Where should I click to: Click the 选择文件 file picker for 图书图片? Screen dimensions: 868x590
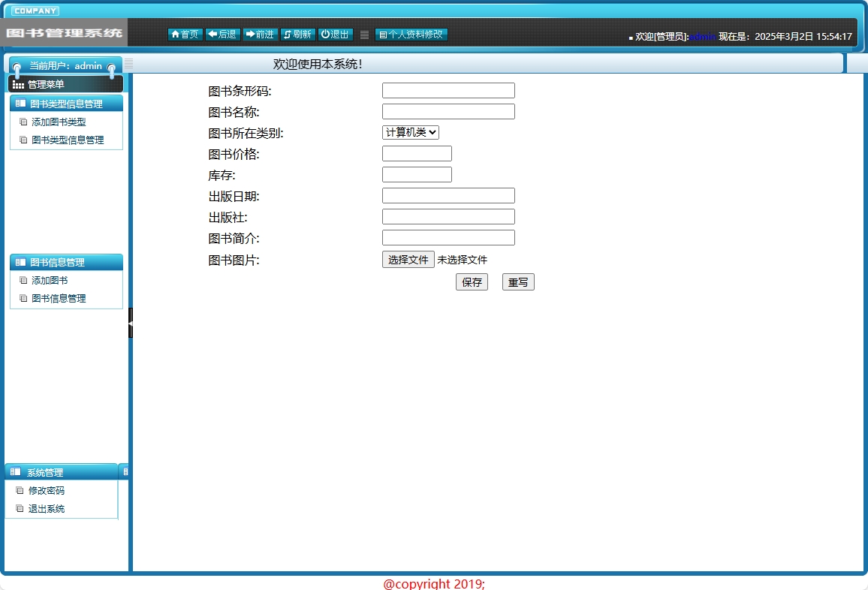tap(408, 260)
